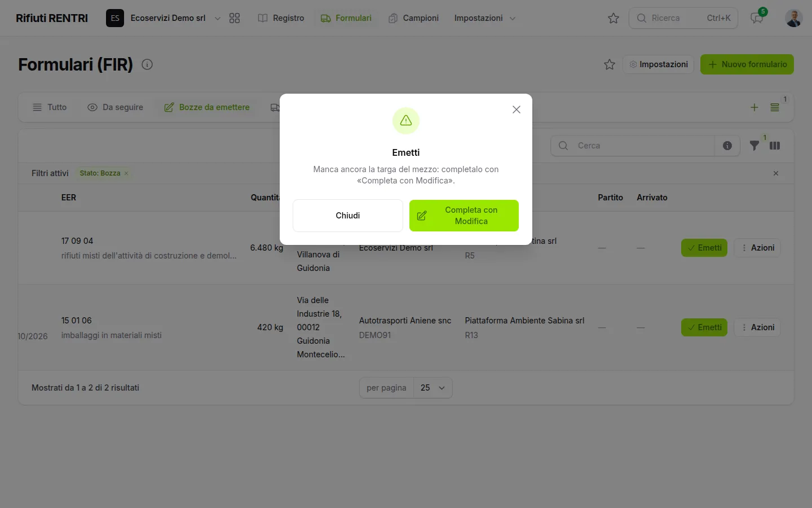This screenshot has height=508, width=812.
Task: Open the user avatar profile menu
Action: [794, 18]
